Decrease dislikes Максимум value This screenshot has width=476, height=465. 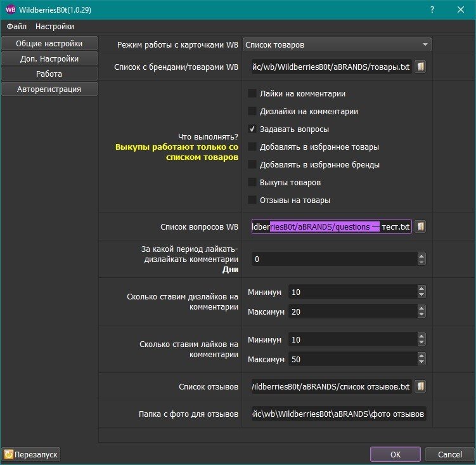[421, 315]
